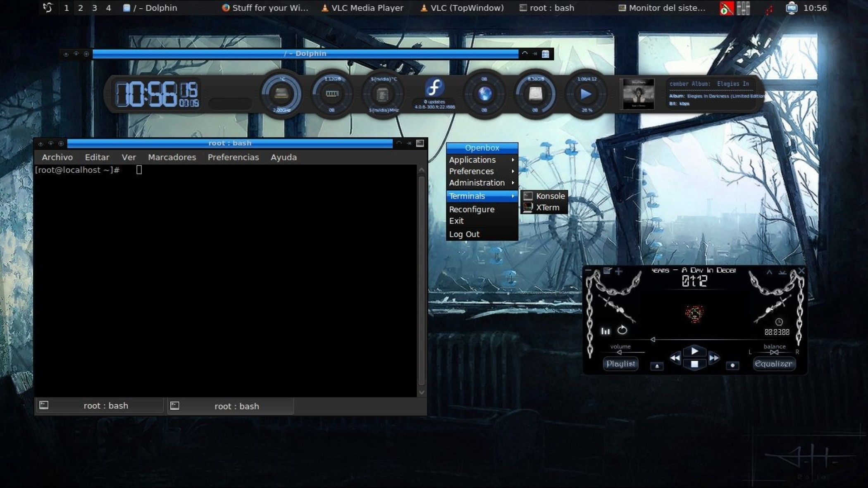The image size is (868, 488).
Task: Choose Log Out in Openbox menu
Action: 482,234
